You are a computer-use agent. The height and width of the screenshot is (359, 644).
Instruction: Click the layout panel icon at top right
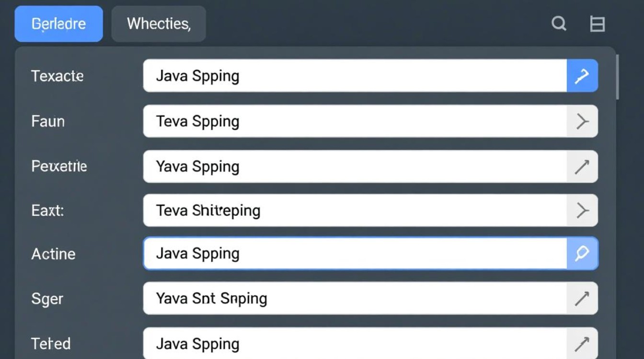pyautogui.click(x=597, y=23)
